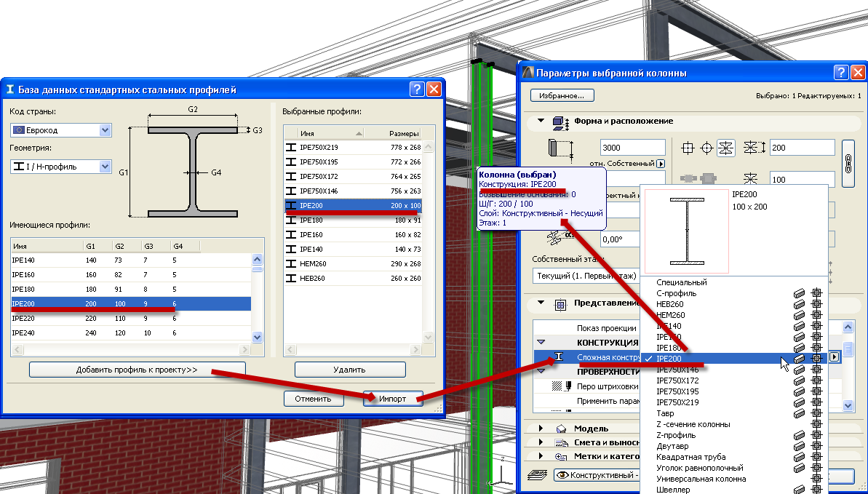Click the chain link proportions icon

point(848,164)
